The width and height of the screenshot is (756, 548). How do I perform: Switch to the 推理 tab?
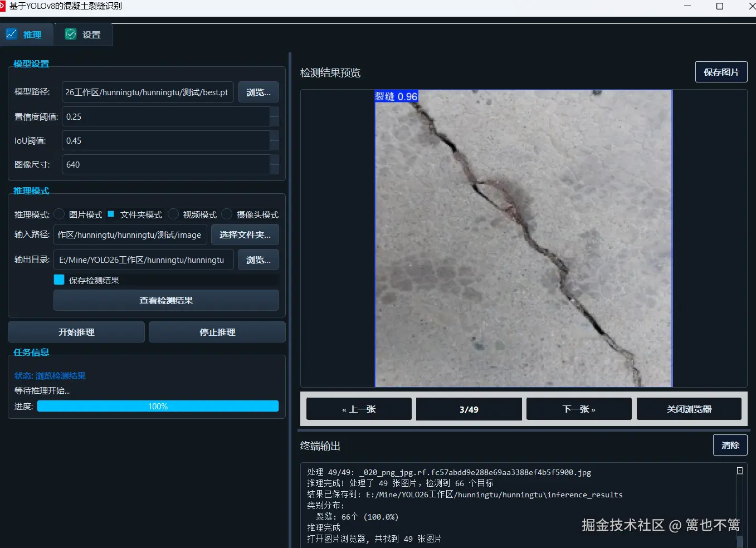(x=27, y=34)
